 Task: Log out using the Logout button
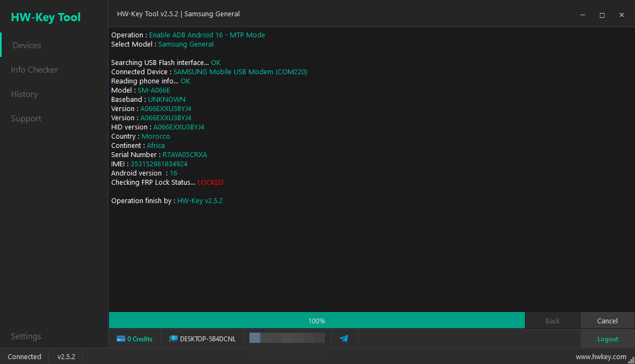pyautogui.click(x=607, y=339)
